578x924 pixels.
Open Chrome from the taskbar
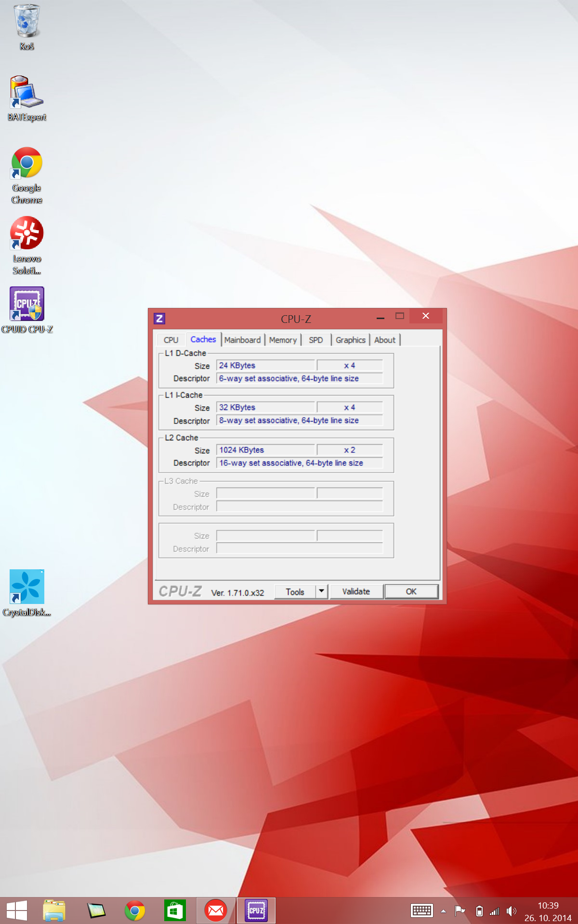(x=135, y=911)
